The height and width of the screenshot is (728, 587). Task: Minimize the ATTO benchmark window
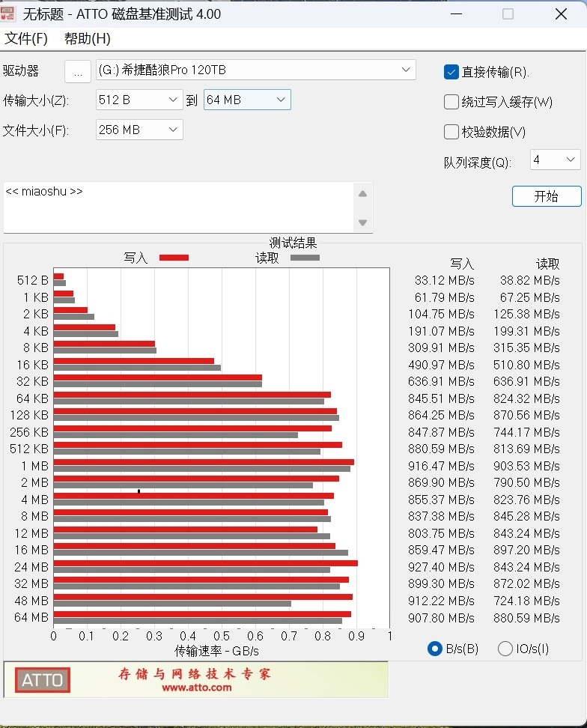(x=457, y=14)
